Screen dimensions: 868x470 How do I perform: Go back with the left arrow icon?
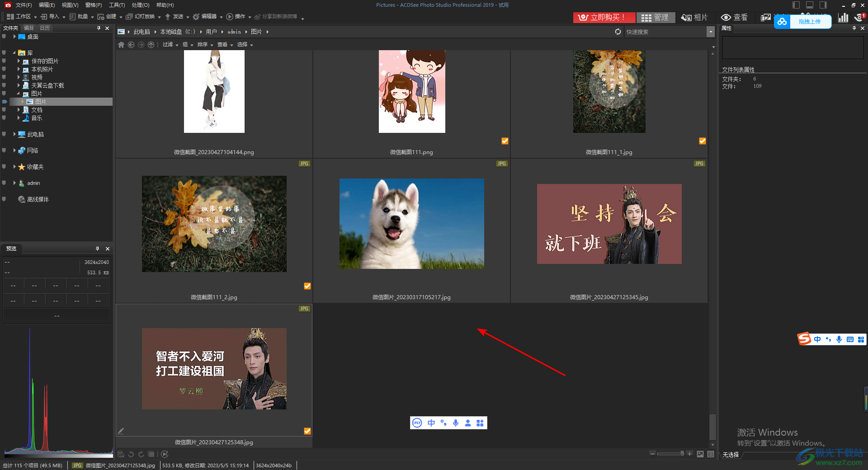(x=131, y=45)
